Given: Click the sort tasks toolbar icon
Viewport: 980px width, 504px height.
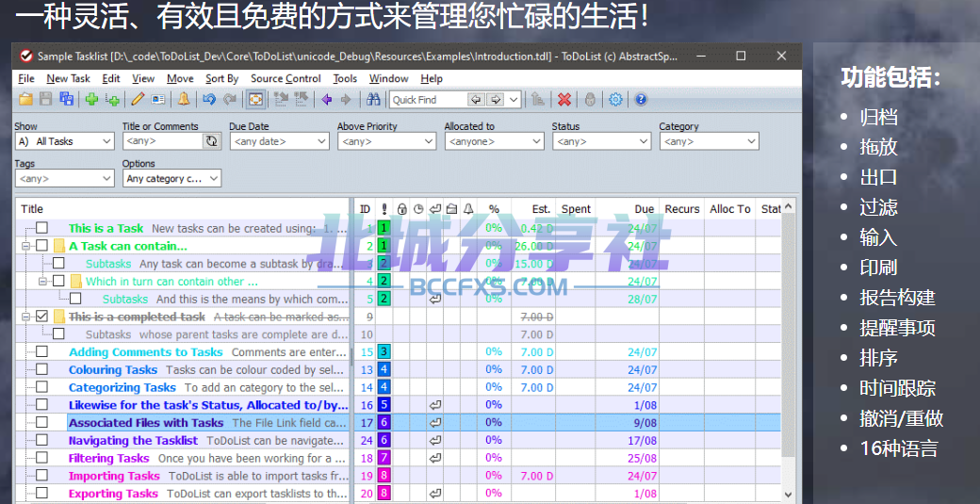Looking at the screenshot, I should [537, 99].
